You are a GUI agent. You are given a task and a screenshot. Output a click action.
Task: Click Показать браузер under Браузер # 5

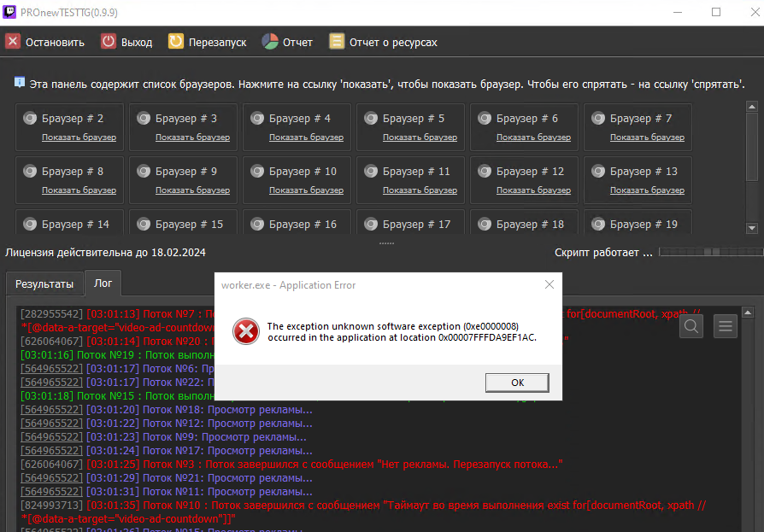pos(420,137)
